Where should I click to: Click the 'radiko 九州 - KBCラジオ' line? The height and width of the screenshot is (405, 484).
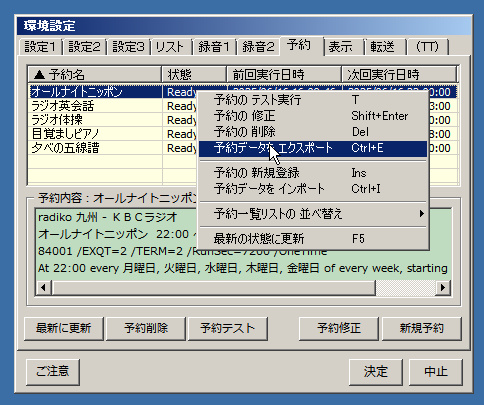pos(108,217)
